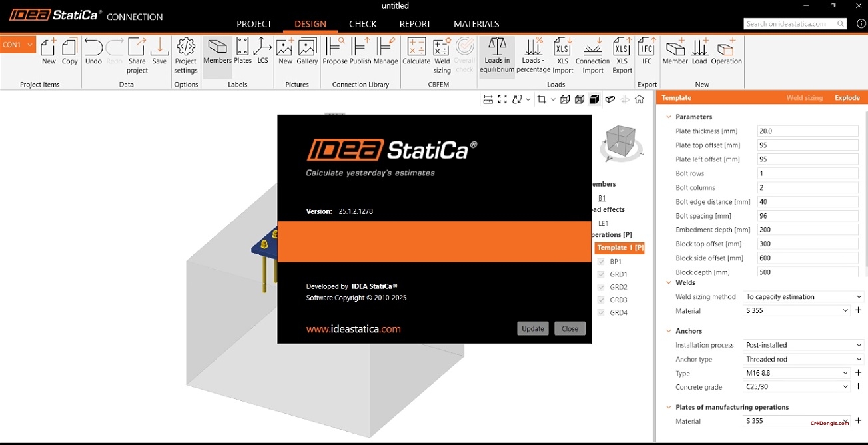This screenshot has width=868, height=445.
Task: Click the Share project icon
Action: [x=137, y=55]
